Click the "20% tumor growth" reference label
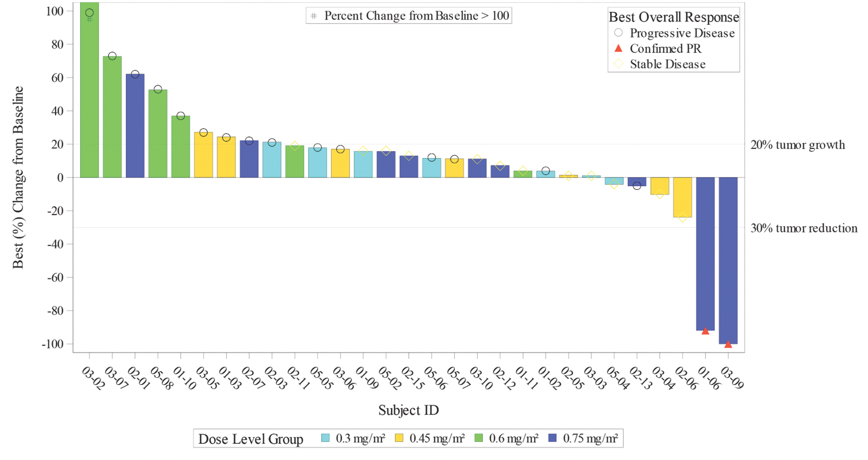Viewport: 868px width, 460px height. 798,145
